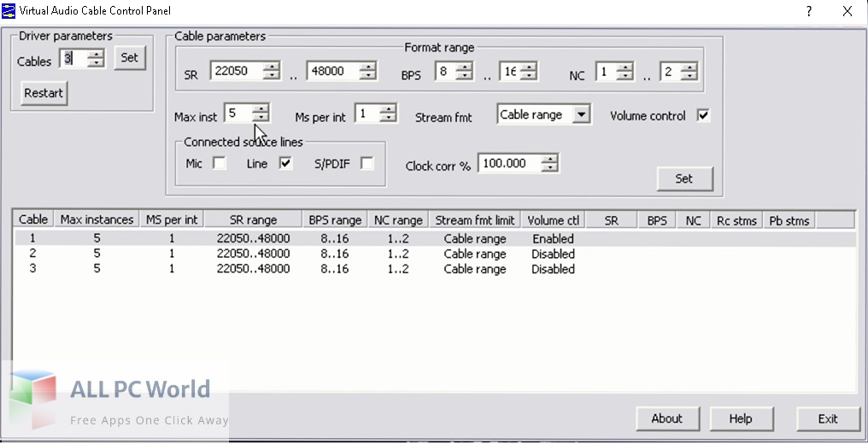The width and height of the screenshot is (868, 444).
Task: Click the NC minimum field showing 1
Action: [x=607, y=71]
